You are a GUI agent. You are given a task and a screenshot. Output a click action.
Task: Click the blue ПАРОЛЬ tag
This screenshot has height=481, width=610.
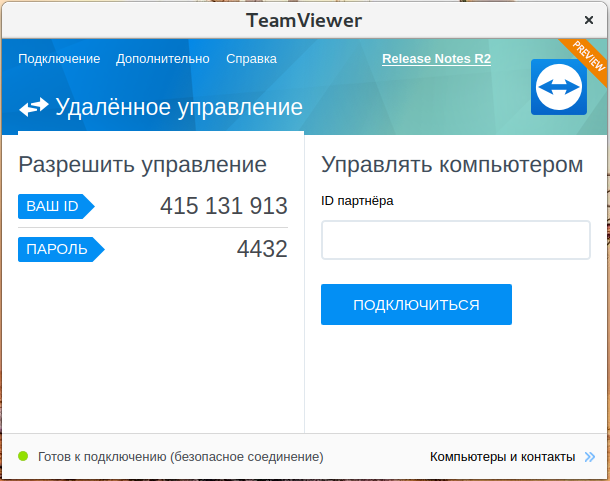click(x=59, y=249)
